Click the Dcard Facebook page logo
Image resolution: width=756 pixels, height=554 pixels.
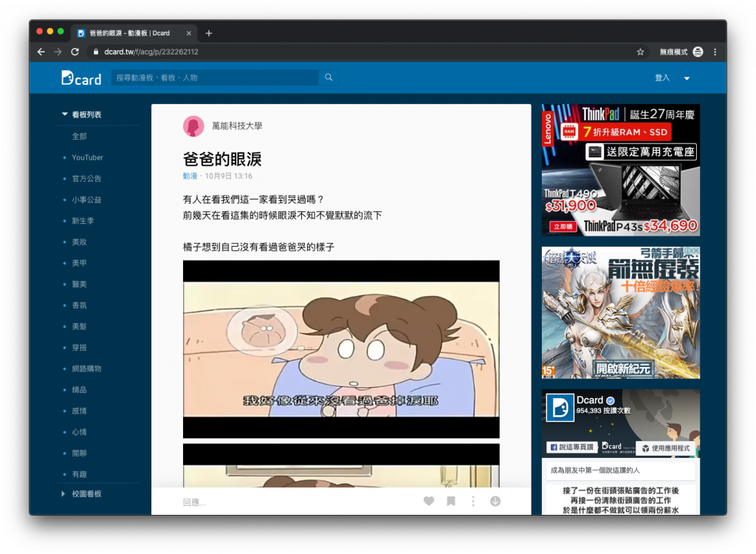[560, 407]
